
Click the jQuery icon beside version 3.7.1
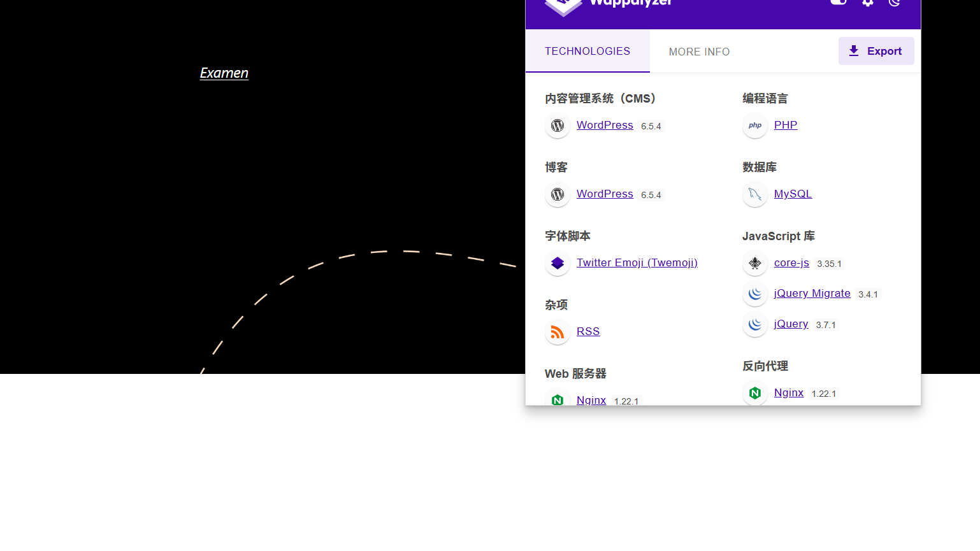(x=755, y=324)
